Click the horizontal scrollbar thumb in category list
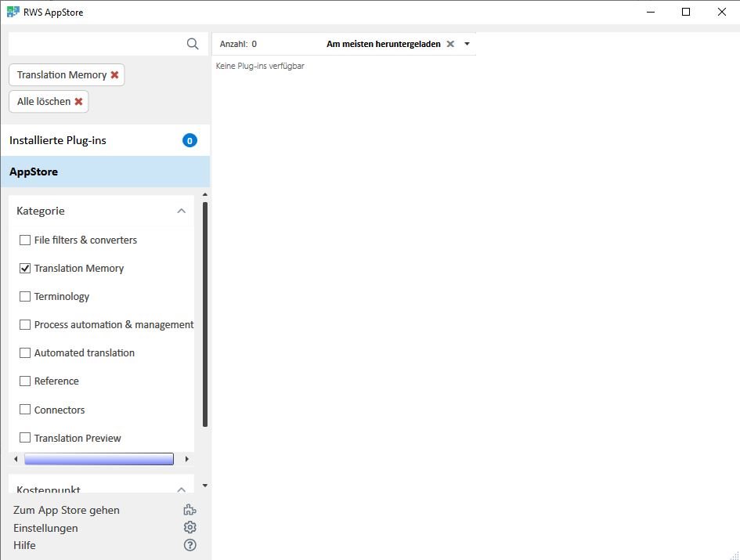The height and width of the screenshot is (560, 740). point(99,459)
